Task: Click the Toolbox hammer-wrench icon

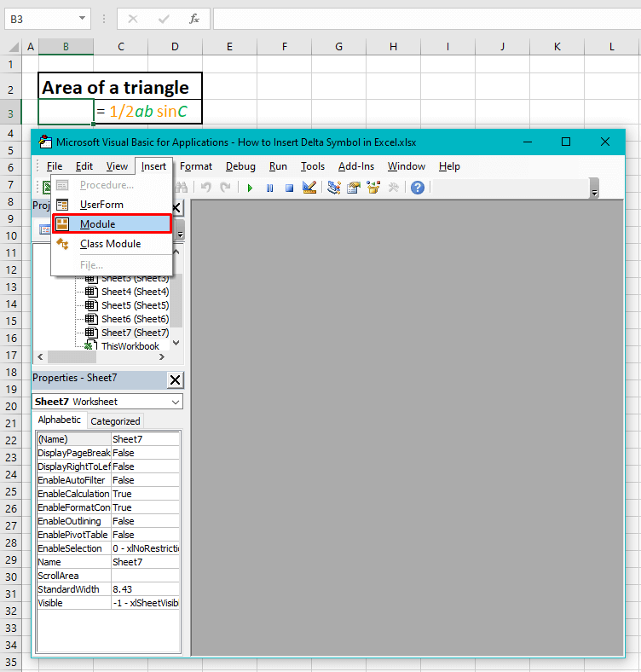Action: point(393,188)
